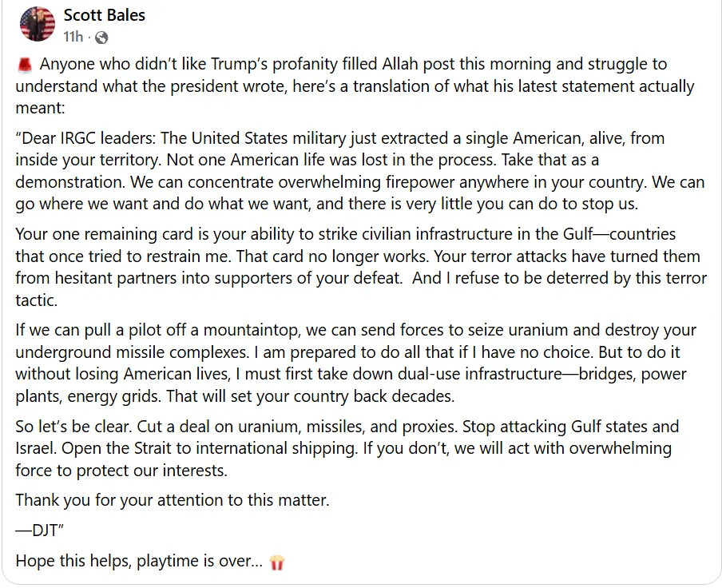The image size is (722, 588).
Task: Click the intro paragraph about Trump's Allah post
Action: coord(351,85)
